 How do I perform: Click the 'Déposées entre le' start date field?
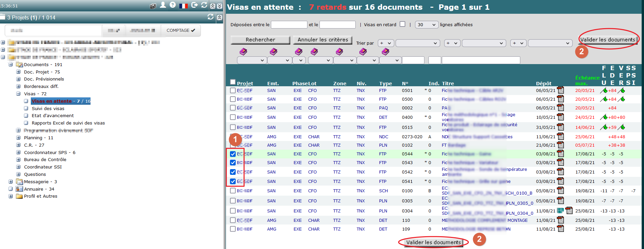click(289, 24)
